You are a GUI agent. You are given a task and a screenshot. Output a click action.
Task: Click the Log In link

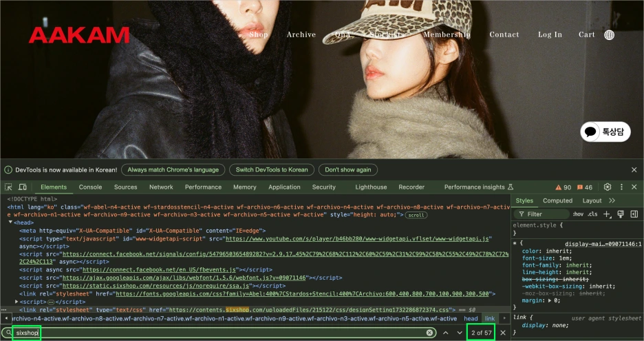550,35
